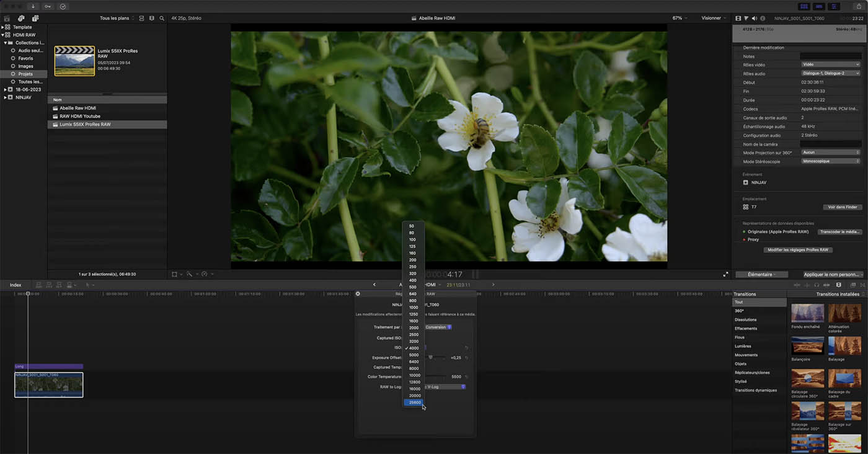Toggle the browser panel layout button
868x454 pixels.
tap(804, 6)
